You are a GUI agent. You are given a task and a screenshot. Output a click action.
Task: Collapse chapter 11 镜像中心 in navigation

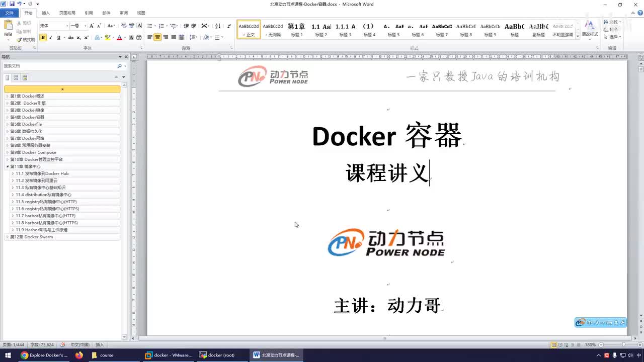[7, 166]
